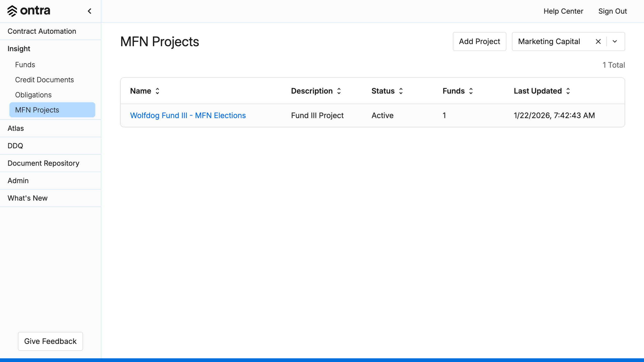This screenshot has width=644, height=362.
Task: Expand the Contract Automation section
Action: [x=42, y=31]
